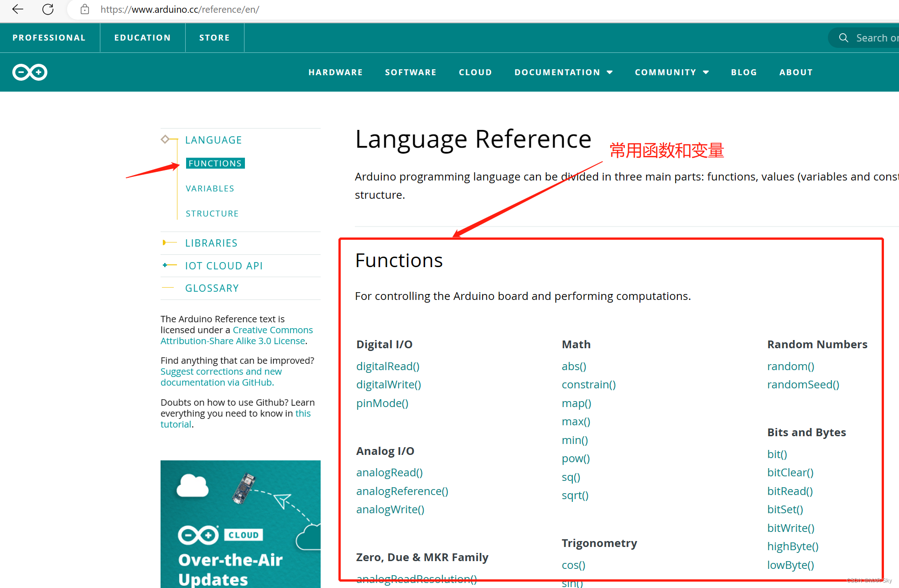Image resolution: width=899 pixels, height=588 pixels.
Task: Reload the page with the refresh icon
Action: (48, 9)
